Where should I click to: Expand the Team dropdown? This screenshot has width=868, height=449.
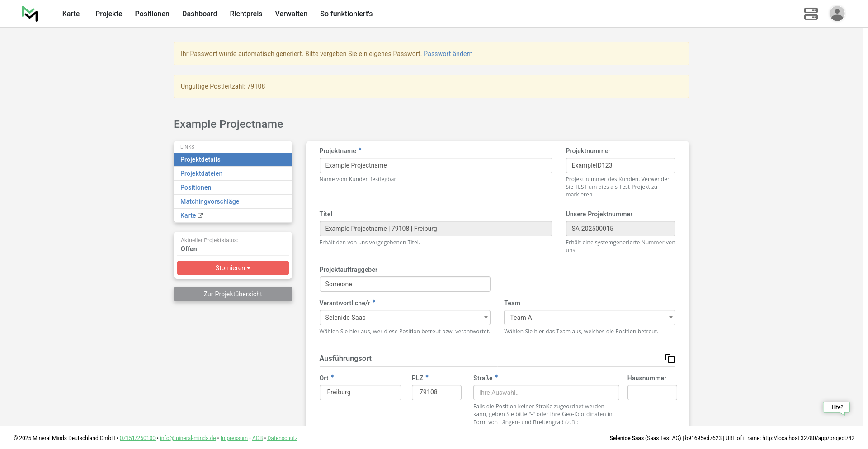pyautogui.click(x=589, y=318)
